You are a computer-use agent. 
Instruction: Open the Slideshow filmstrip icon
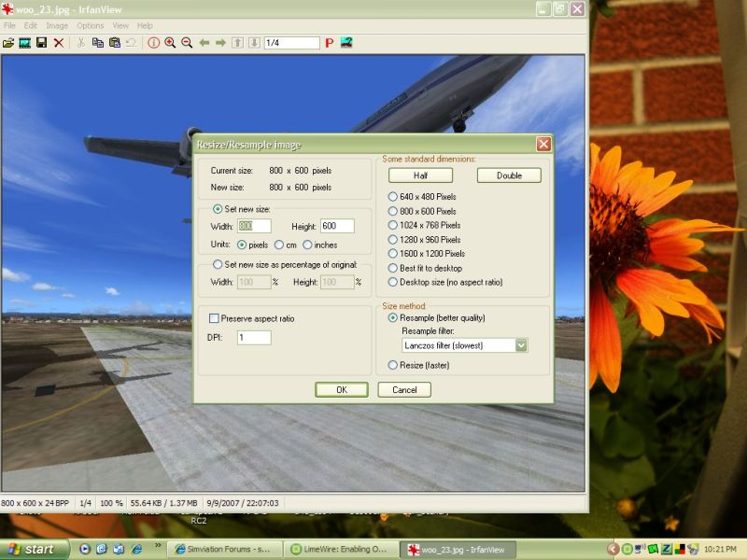pos(25,43)
